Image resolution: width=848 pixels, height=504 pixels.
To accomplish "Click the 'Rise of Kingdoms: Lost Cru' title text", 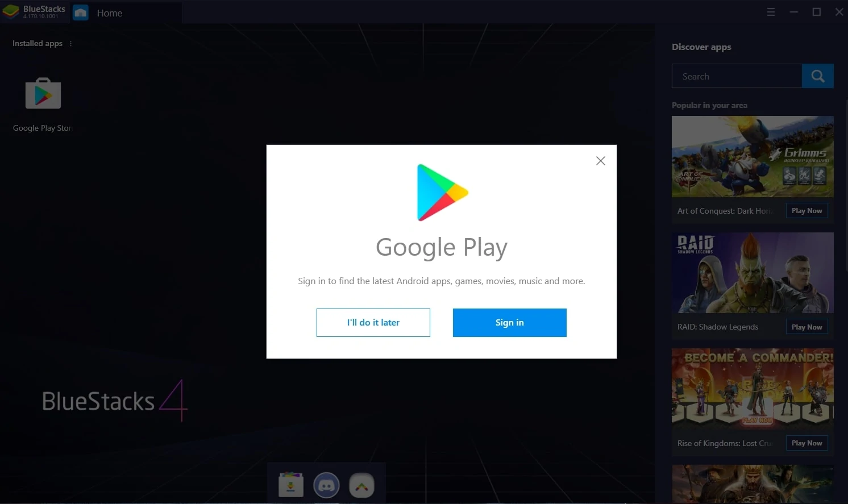I will point(725,443).
